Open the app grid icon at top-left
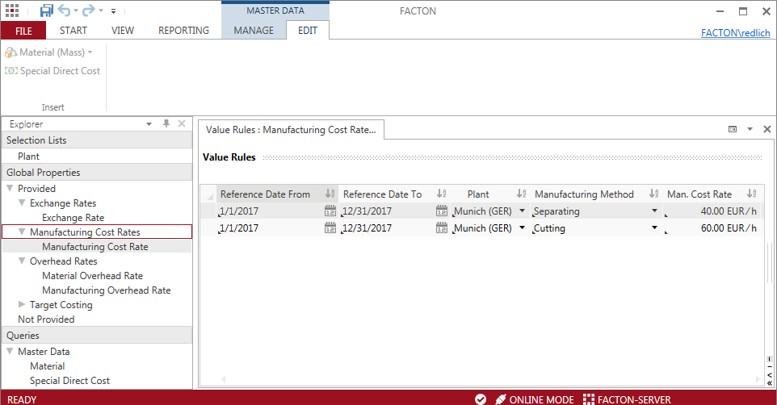Screen dimensions: 777x405 click(x=12, y=10)
